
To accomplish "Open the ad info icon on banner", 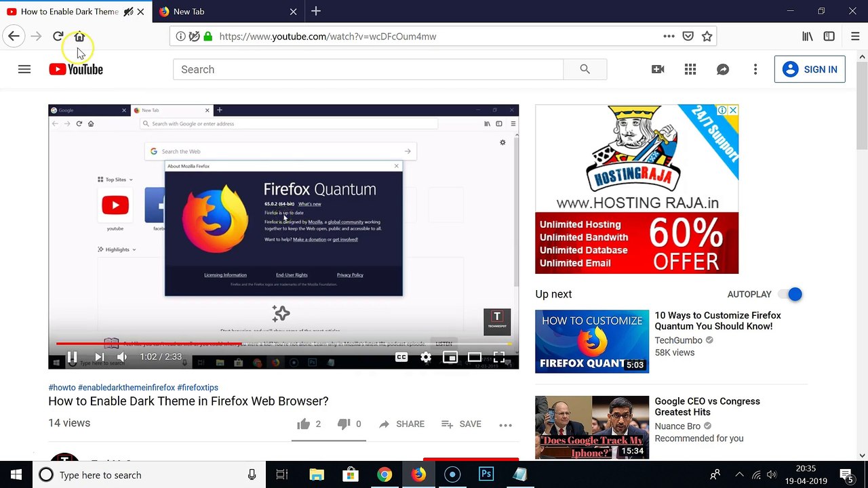I will (x=723, y=110).
